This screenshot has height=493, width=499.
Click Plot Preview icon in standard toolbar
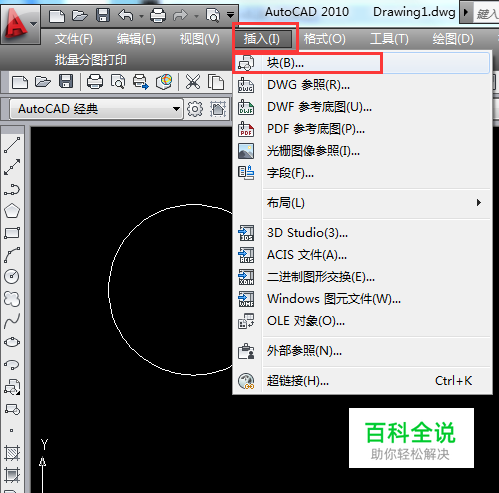pyautogui.click(x=118, y=82)
